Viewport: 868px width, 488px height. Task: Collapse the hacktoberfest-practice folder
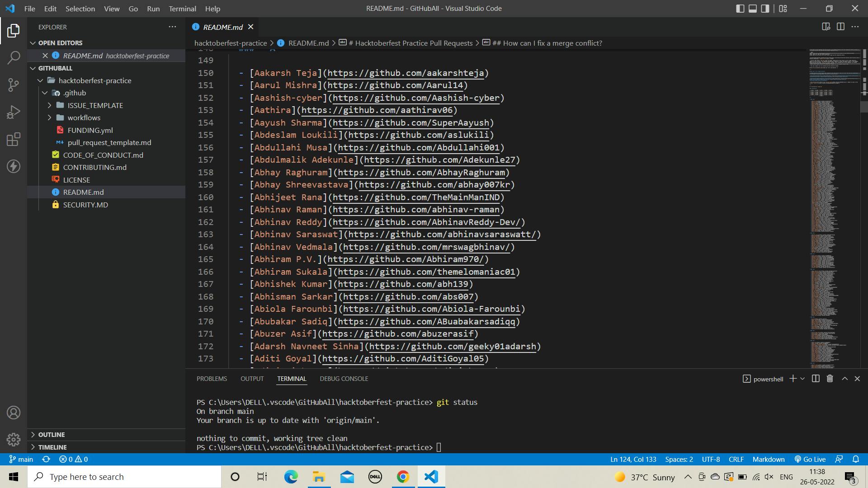(x=106, y=80)
